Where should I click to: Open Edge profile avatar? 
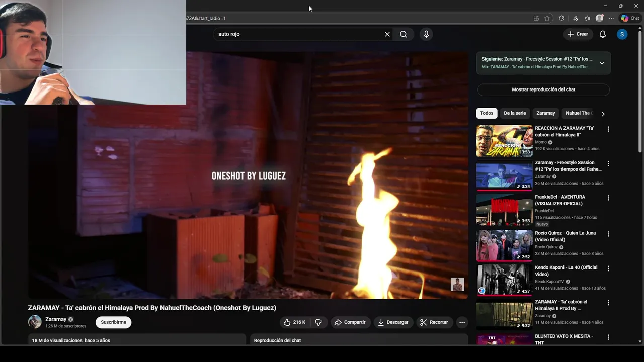click(x=599, y=18)
